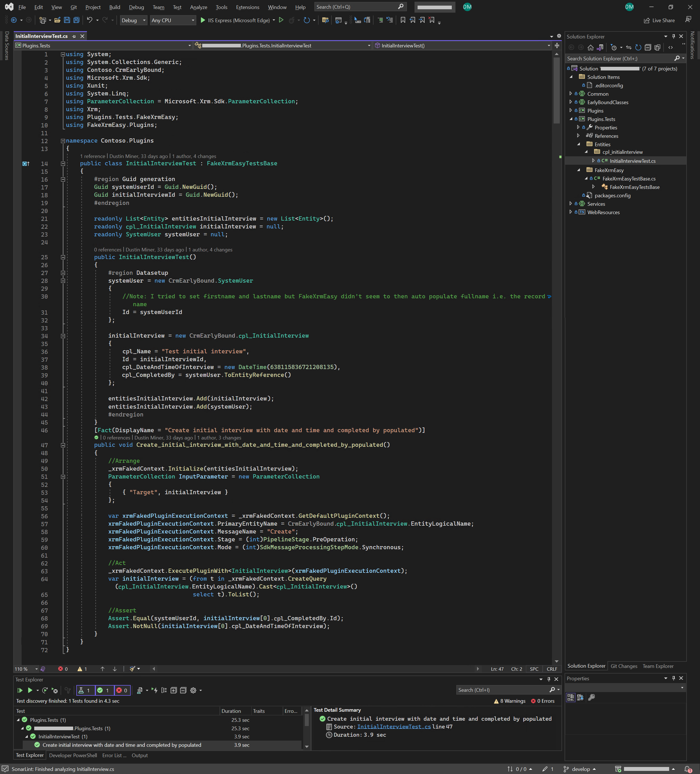Screen dimensions: 700x774
Task: Collapse code region at namespace line 12
Action: [63, 141]
